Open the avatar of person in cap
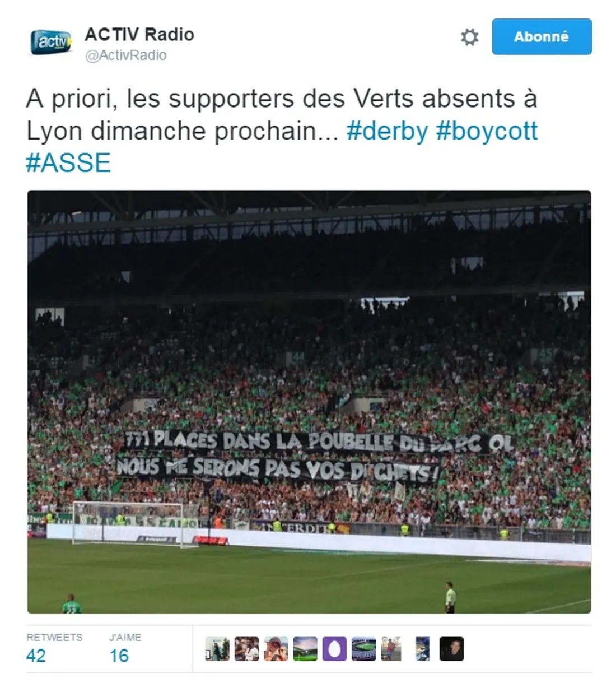The width and height of the screenshot is (616, 683). 276,649
